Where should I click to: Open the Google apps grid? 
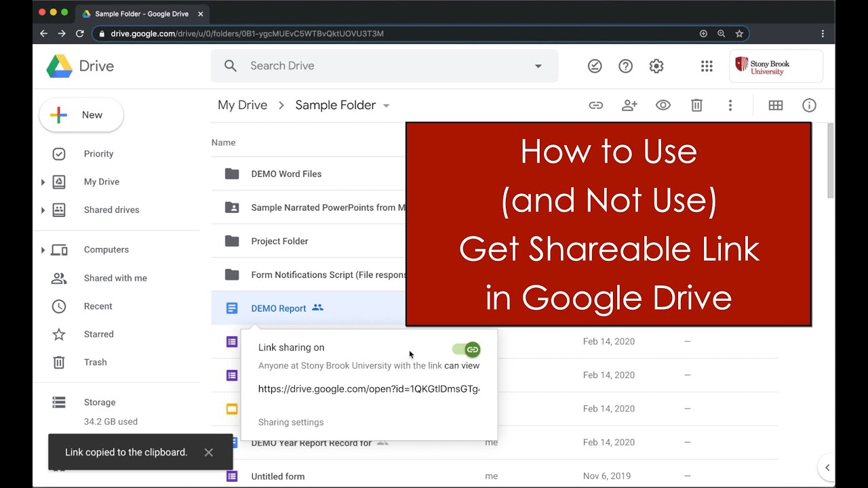[707, 66]
